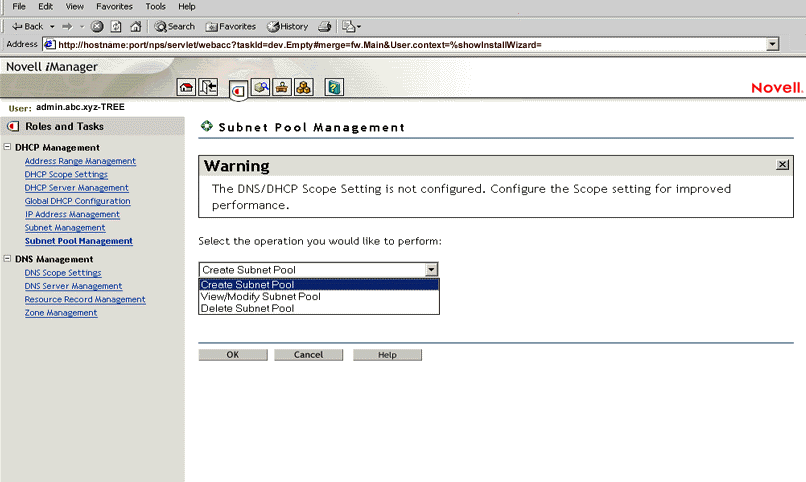Select Delete Subnet Pool option

point(319,308)
